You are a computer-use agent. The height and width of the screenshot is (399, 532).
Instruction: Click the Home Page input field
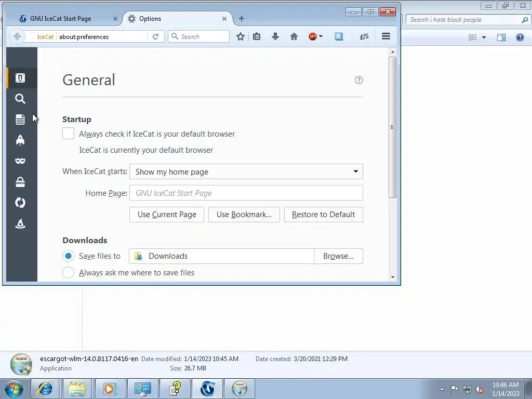coord(246,193)
